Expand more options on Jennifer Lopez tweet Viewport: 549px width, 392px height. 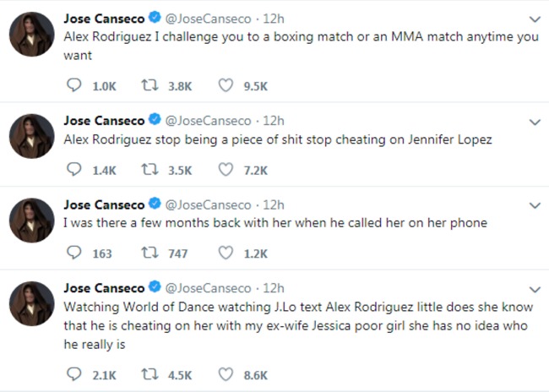coord(535,122)
